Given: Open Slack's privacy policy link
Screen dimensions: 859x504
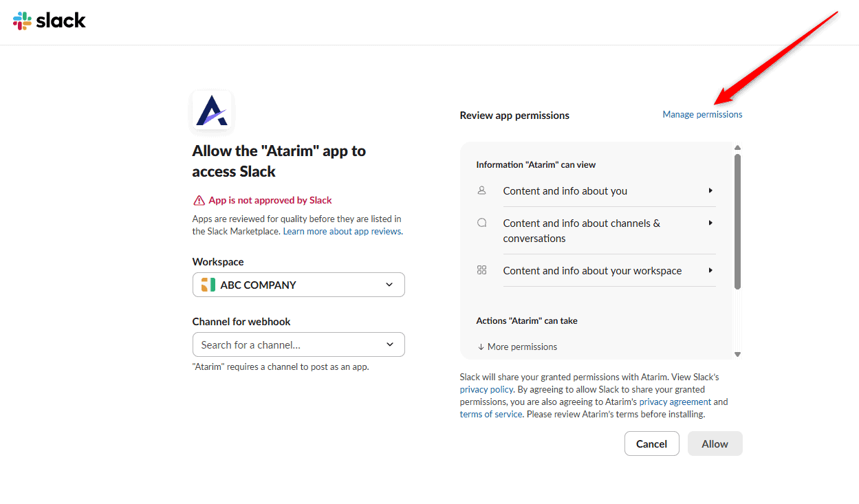Looking at the screenshot, I should click(x=487, y=389).
